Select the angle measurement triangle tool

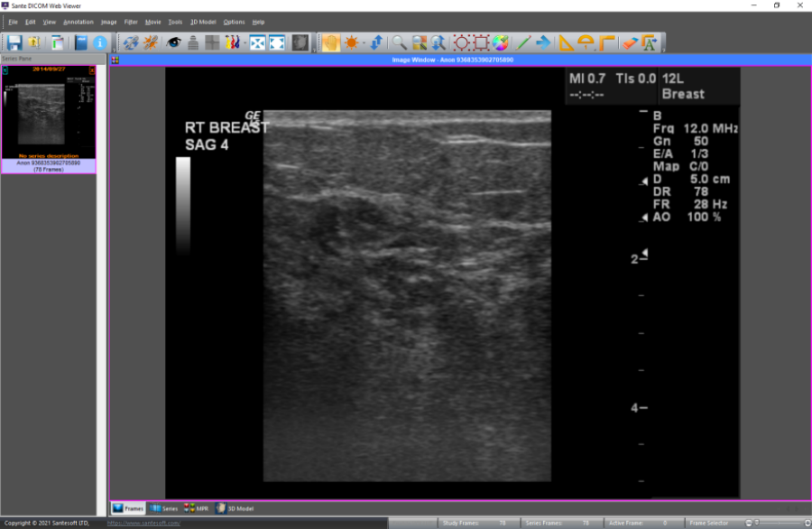tap(566, 42)
